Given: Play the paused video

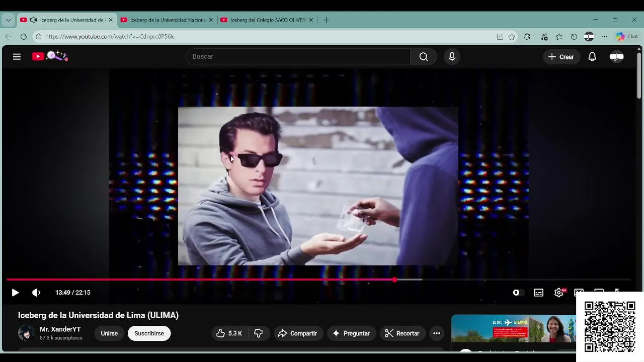Looking at the screenshot, I should point(15,293).
